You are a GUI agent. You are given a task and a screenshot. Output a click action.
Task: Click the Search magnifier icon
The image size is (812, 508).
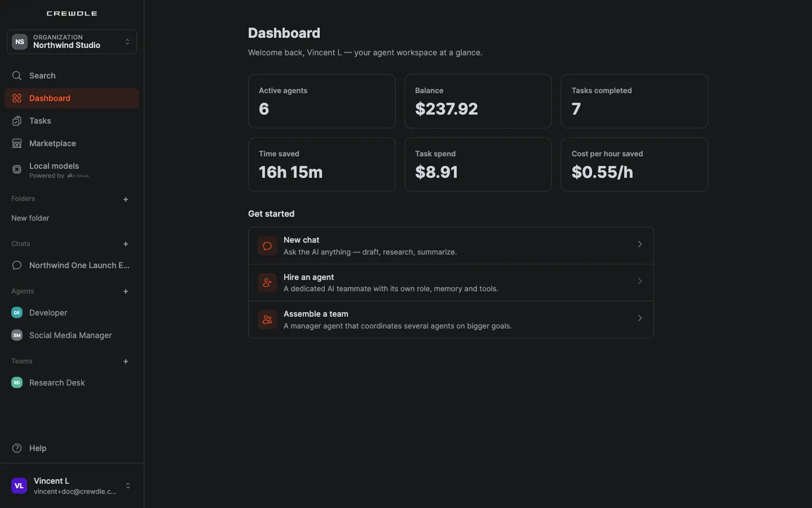click(x=17, y=76)
